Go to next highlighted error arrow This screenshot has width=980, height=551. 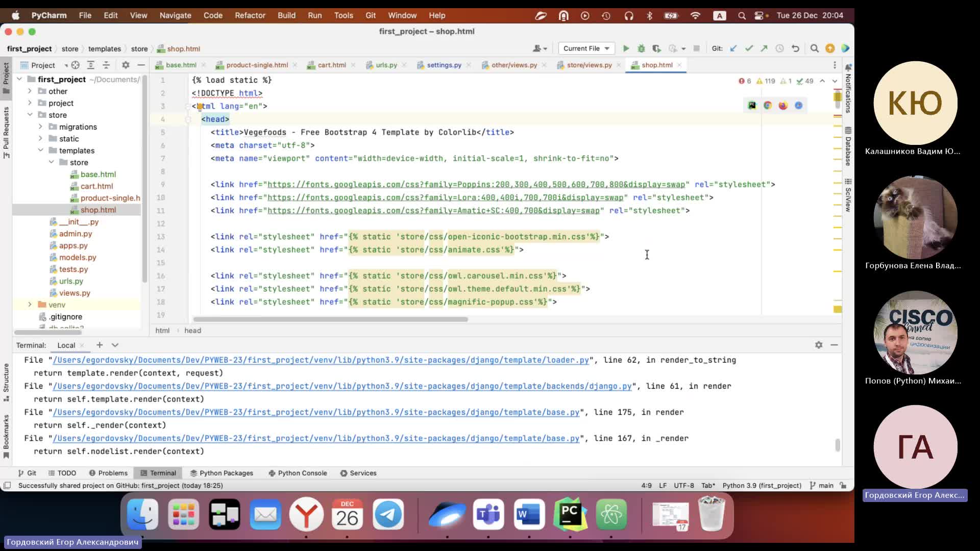coord(835,81)
